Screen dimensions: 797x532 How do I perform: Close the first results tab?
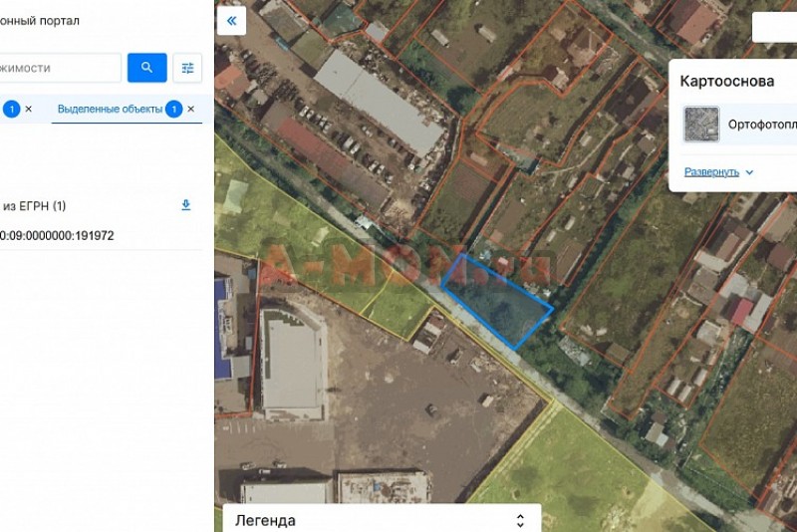click(28, 109)
